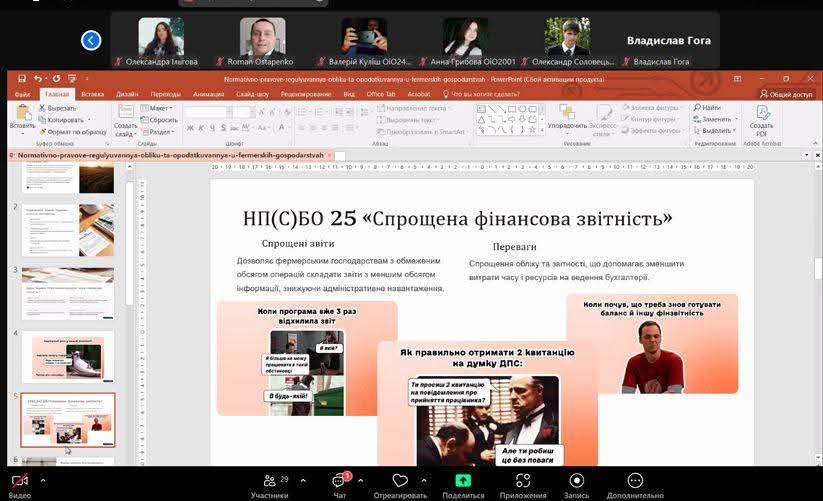Viewport: 823px width, 501px height.
Task: Switch to Слайд-шоу tab
Action: [252, 94]
